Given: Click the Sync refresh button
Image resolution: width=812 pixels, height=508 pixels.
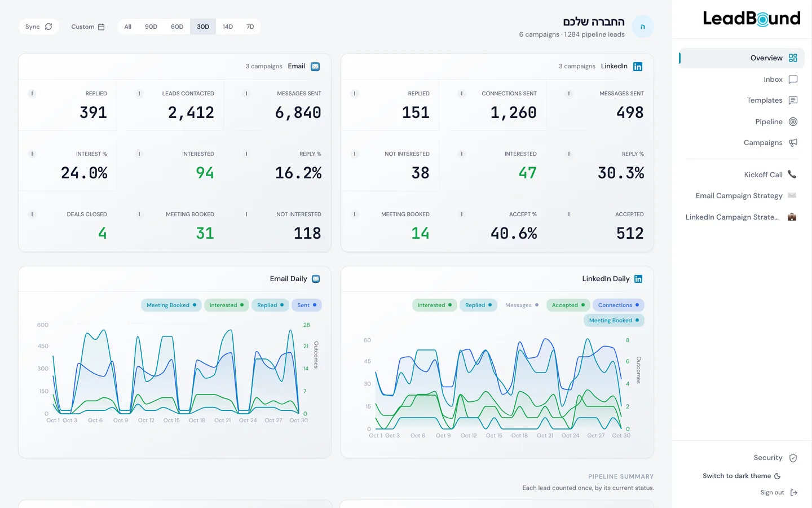Looking at the screenshot, I should pos(39,27).
